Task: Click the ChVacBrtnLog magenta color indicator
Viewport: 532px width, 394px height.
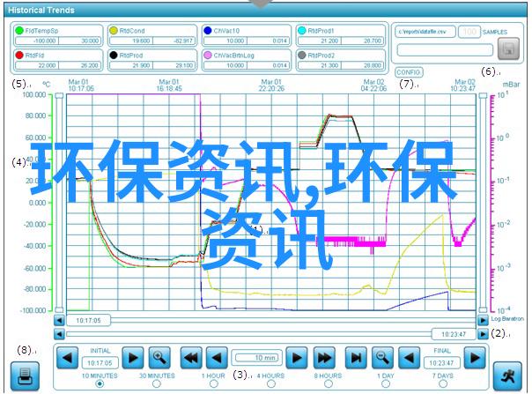Action: [x=208, y=55]
